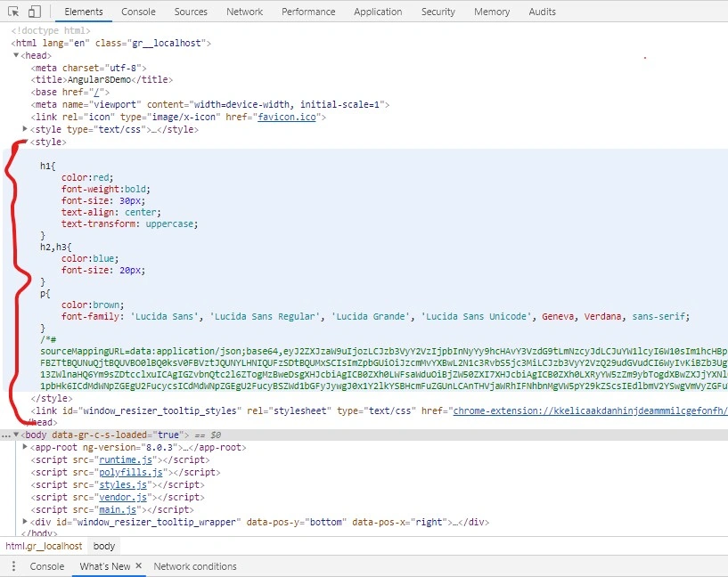Open the favicon.ico link
Screen dimensions: 728x577
tap(287, 117)
